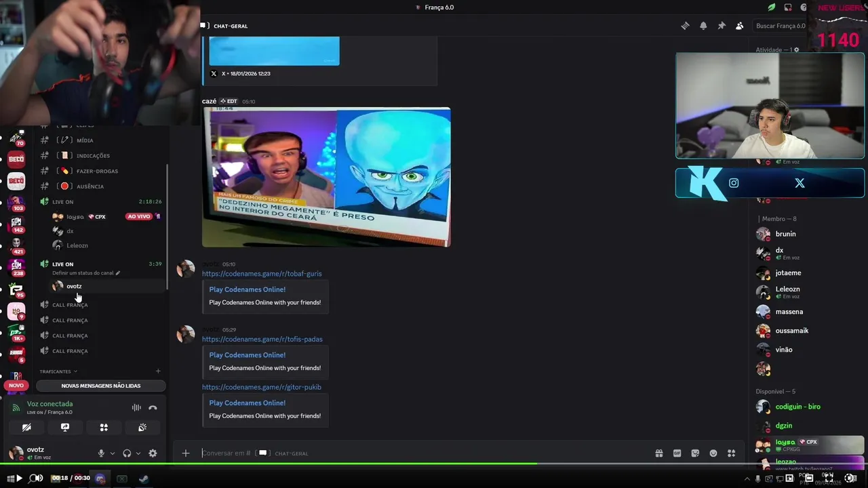This screenshot has height=488, width=868.
Task: Click the Buscar França 6.0 search box
Action: pyautogui.click(x=781, y=26)
